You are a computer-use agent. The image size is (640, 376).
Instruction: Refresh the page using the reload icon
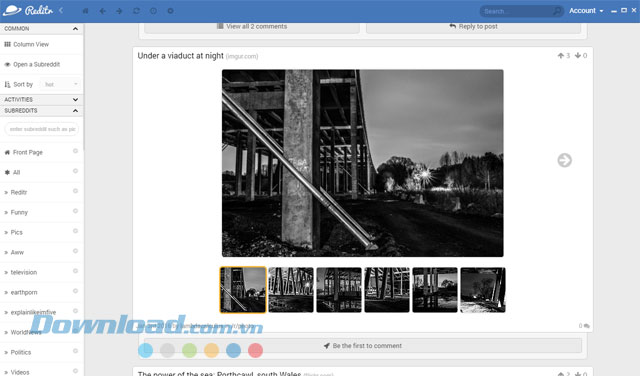pyautogui.click(x=136, y=11)
